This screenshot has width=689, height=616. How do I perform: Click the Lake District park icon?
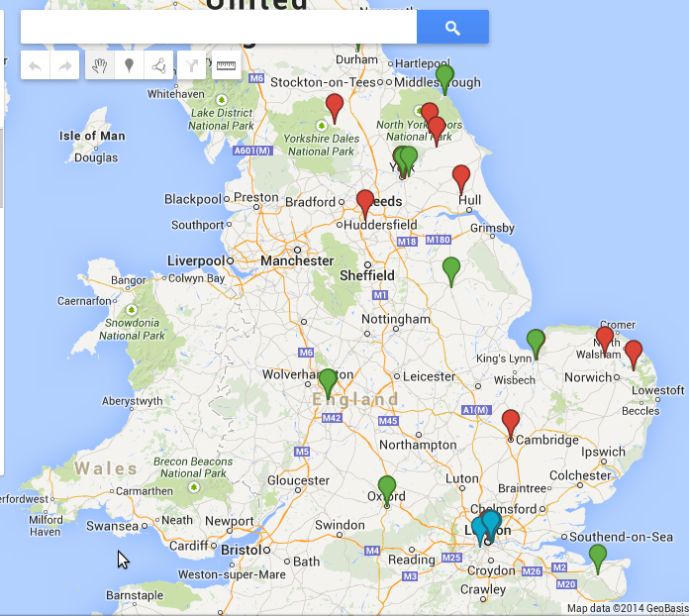click(222, 100)
